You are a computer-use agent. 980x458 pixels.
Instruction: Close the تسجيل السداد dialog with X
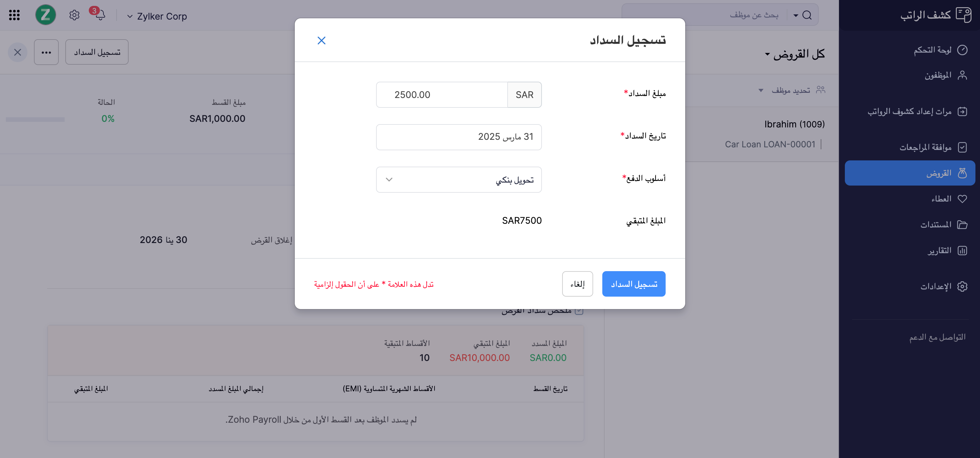322,41
